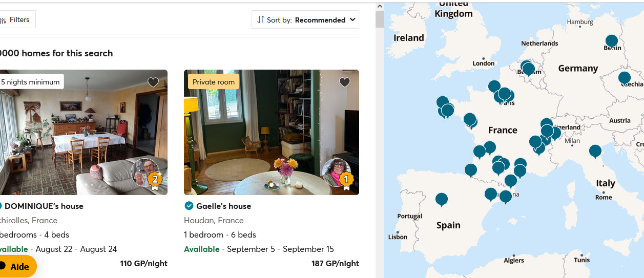
Task: Favorite DOMINIQUE's house with heart icon
Action: pyautogui.click(x=153, y=82)
